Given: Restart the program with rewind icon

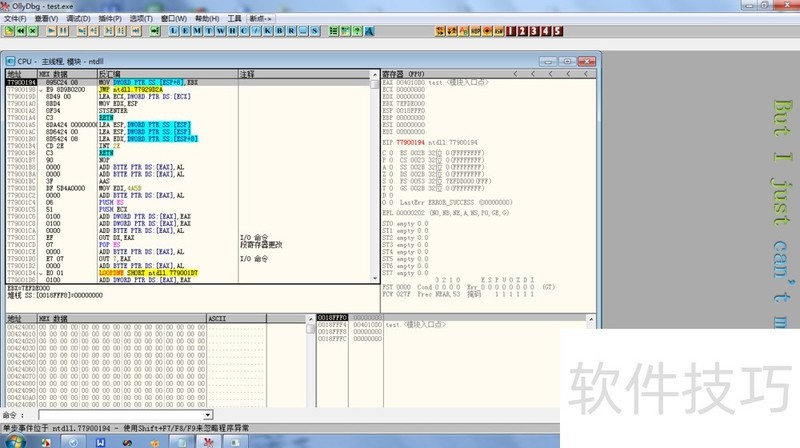Looking at the screenshot, I should pos(21,31).
